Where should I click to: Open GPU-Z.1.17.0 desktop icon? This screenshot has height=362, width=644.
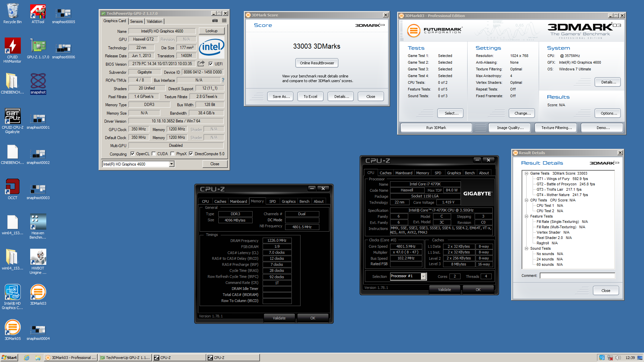tap(38, 49)
